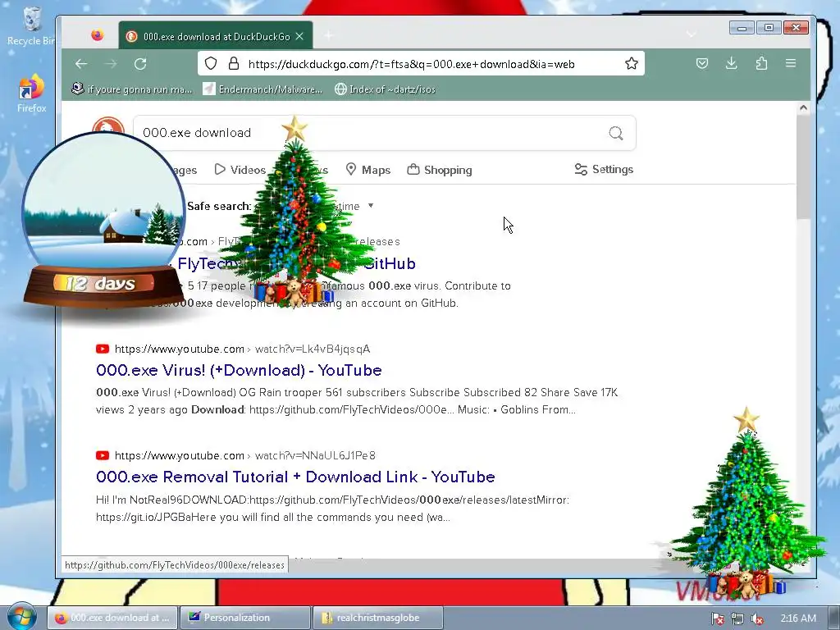Open Firefox downloads panel
Screen dimensions: 840x630
pos(731,64)
